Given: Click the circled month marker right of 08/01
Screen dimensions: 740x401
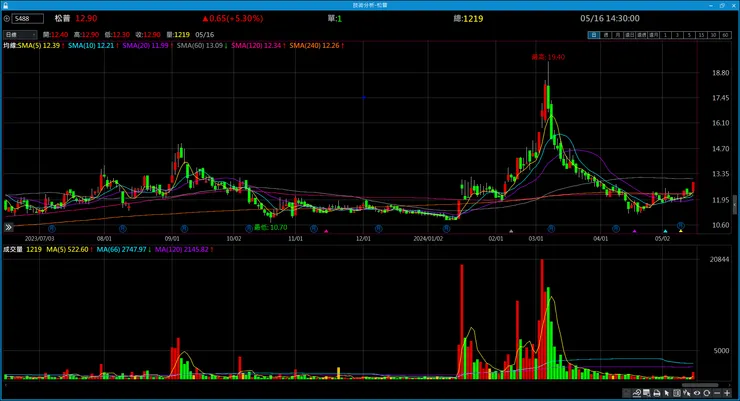Looking at the screenshot, I should (123, 228).
